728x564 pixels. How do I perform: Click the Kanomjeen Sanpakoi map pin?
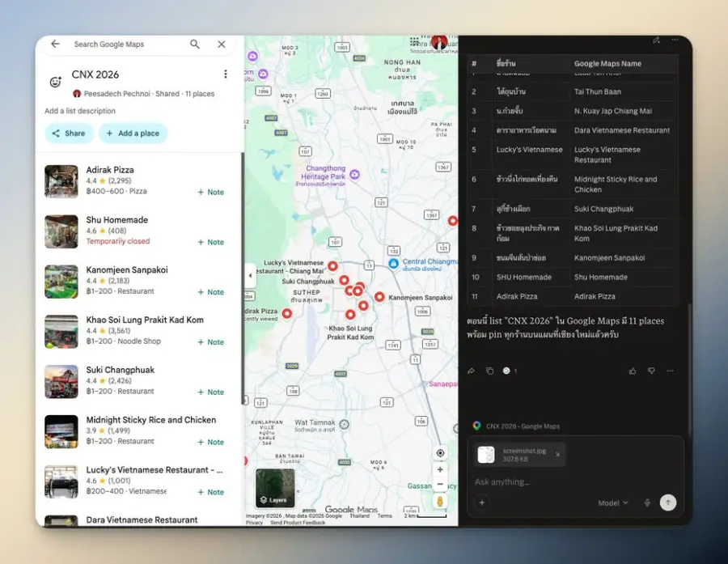(x=379, y=297)
